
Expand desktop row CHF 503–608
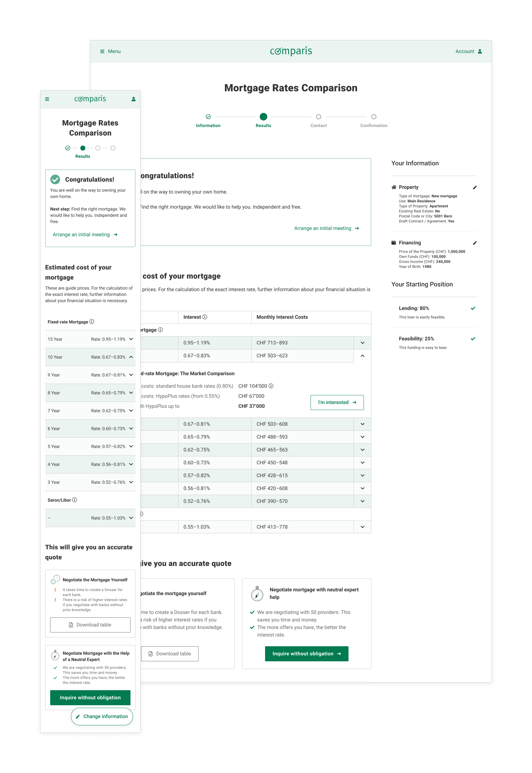point(363,424)
